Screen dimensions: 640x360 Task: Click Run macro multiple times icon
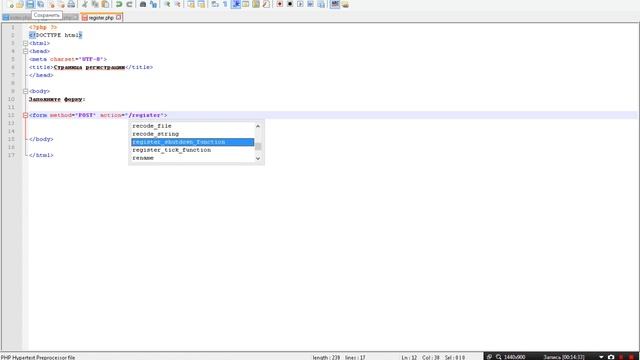[x=310, y=4]
